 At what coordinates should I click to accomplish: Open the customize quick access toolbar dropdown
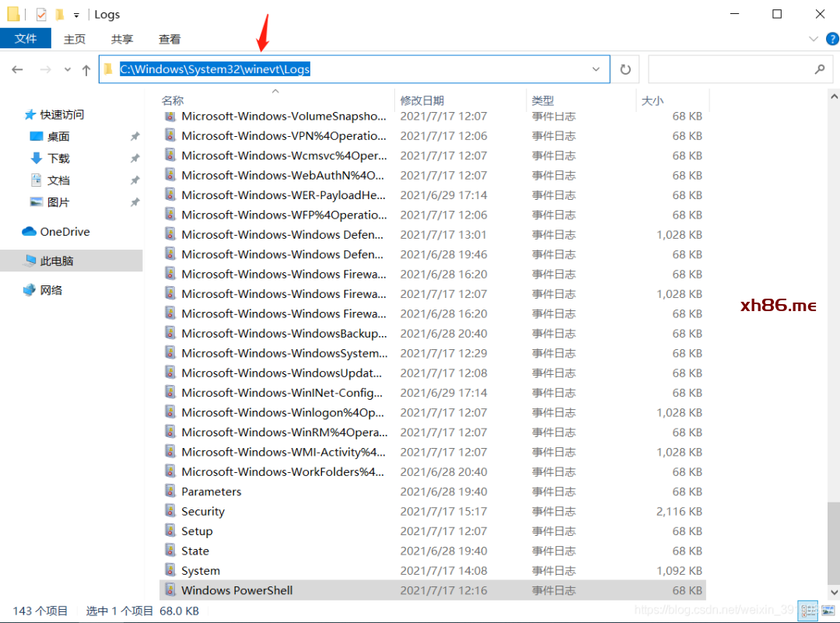(76, 15)
